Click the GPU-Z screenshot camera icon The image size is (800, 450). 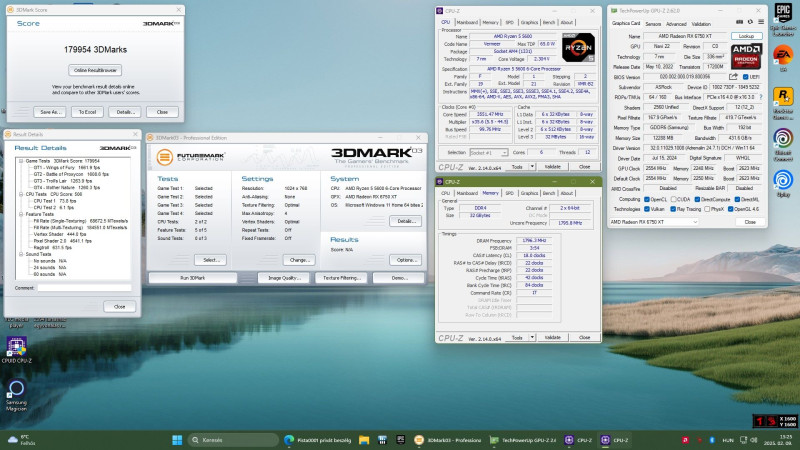tap(739, 22)
